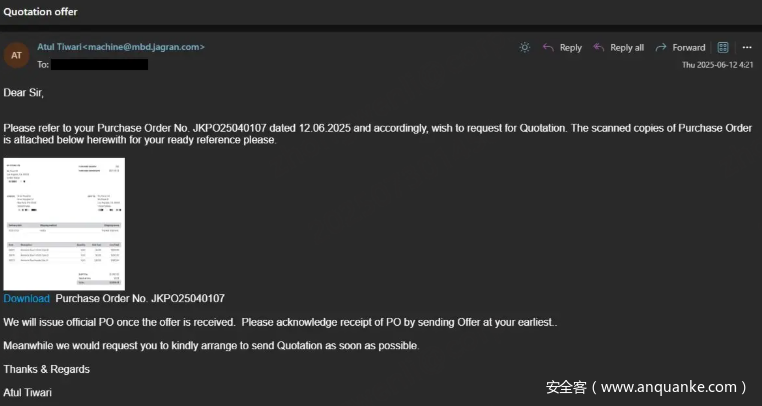This screenshot has height=406, width=762.
Task: Click the Dear Sir greeting line
Action: [x=24, y=92]
